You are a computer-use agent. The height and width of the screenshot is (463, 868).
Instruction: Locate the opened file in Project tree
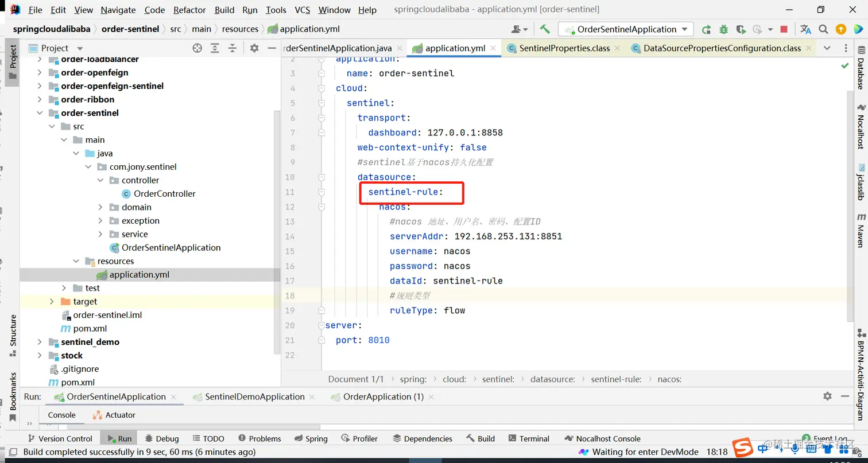coord(197,48)
